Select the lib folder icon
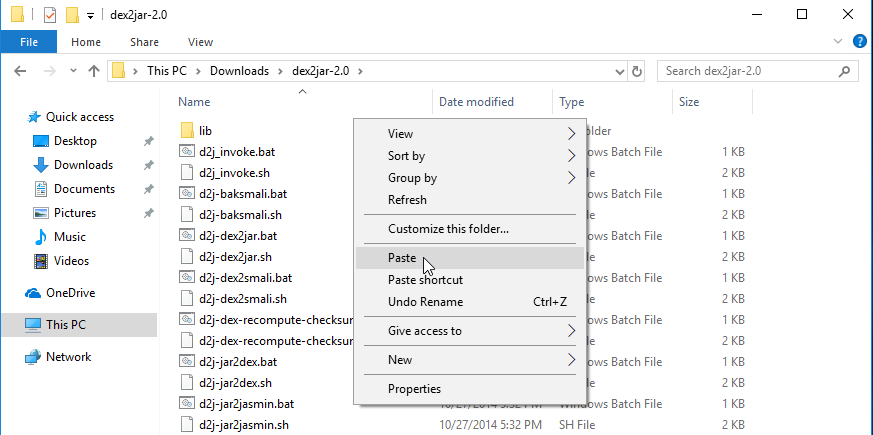The width and height of the screenshot is (873, 435). tap(187, 131)
